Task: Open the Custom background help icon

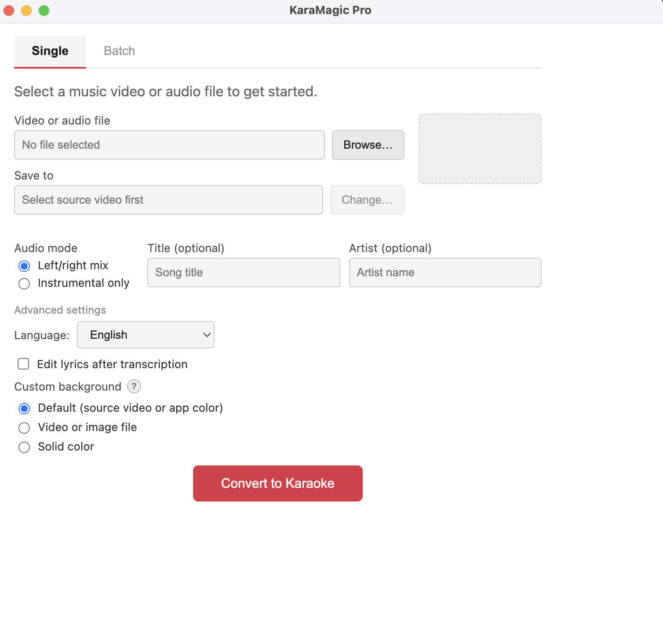Action: pyautogui.click(x=134, y=386)
